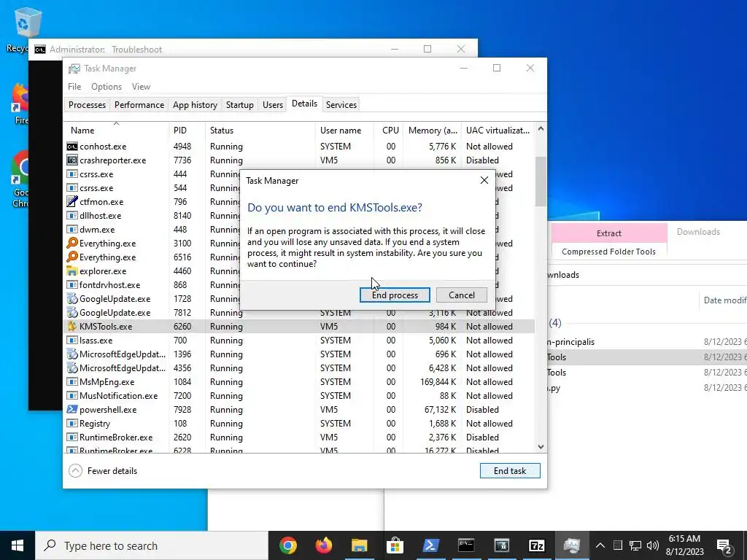747x560 pixels.
Task: Click End task in Task Manager
Action: [x=510, y=470]
